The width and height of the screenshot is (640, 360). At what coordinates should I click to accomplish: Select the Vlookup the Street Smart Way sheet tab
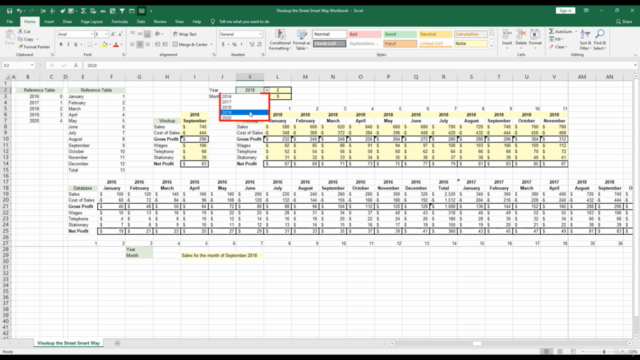tap(68, 343)
